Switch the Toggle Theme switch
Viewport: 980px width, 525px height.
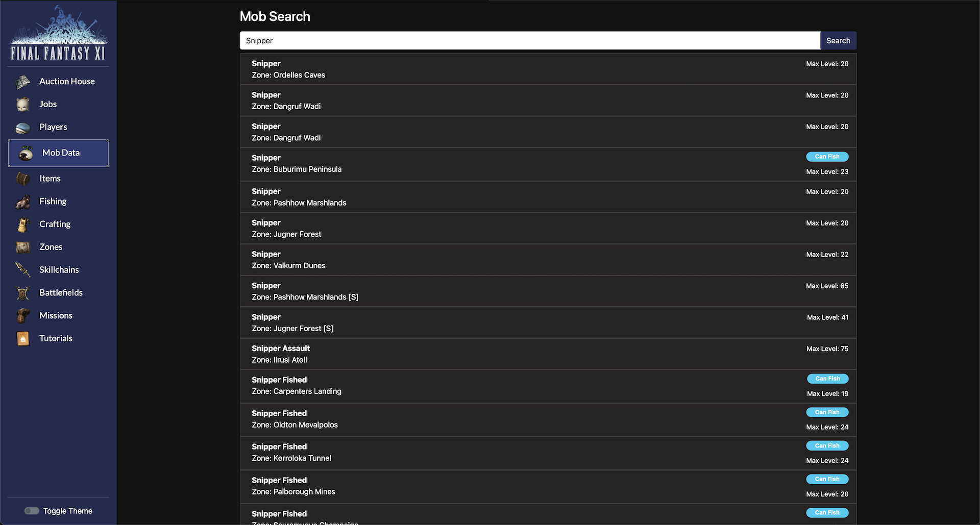click(32, 511)
